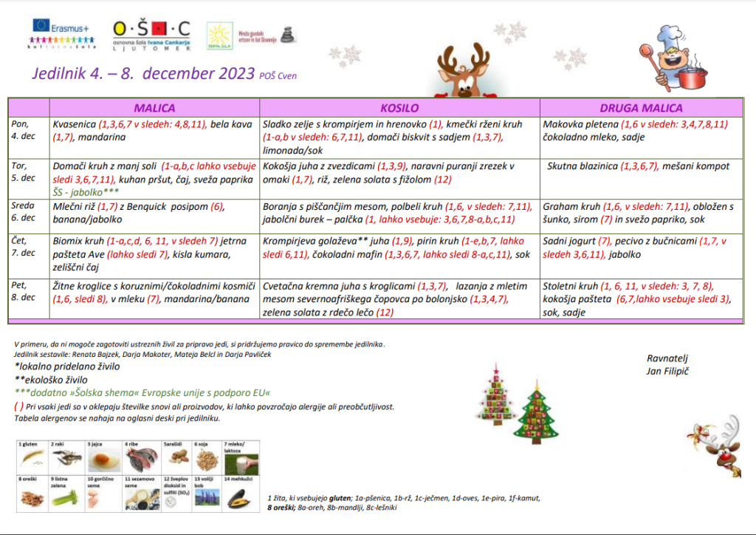Click the DRUGA MALICA column header

[642, 108]
